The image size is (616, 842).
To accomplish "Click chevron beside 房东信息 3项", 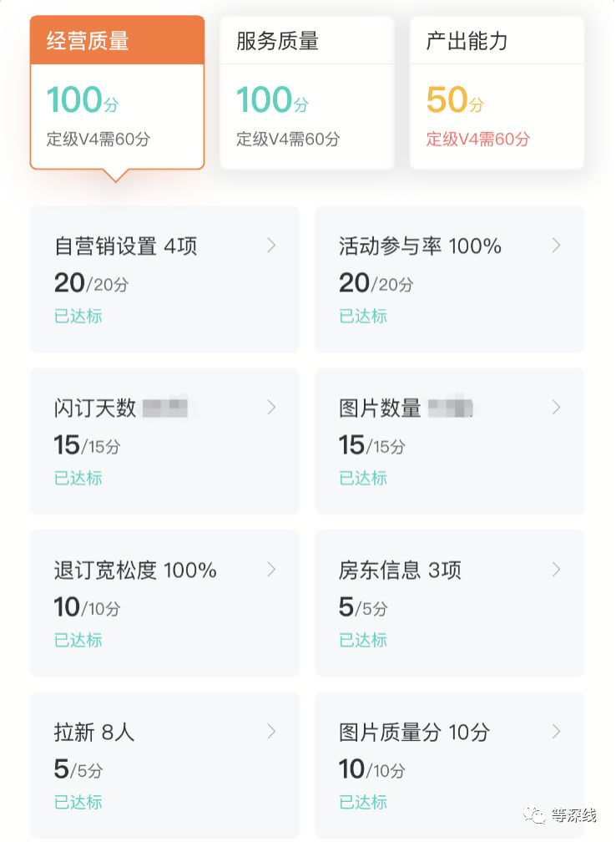I will pyautogui.click(x=557, y=570).
